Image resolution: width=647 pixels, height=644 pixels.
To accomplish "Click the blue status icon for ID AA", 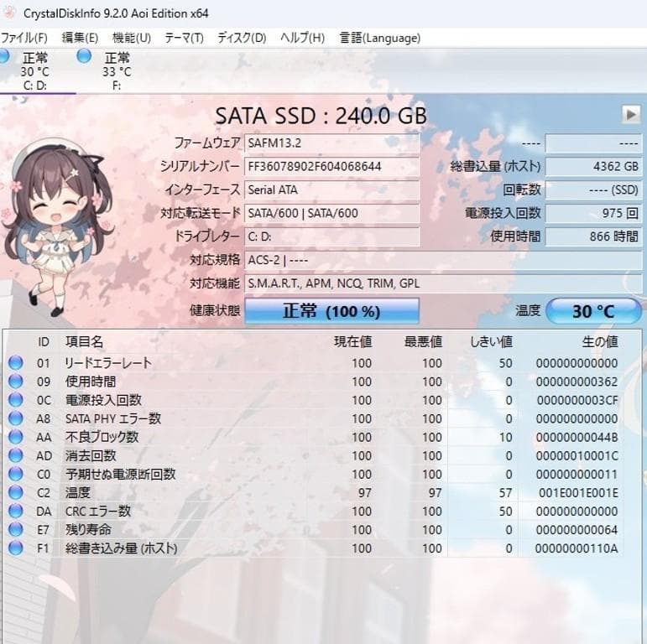I will pos(16,437).
